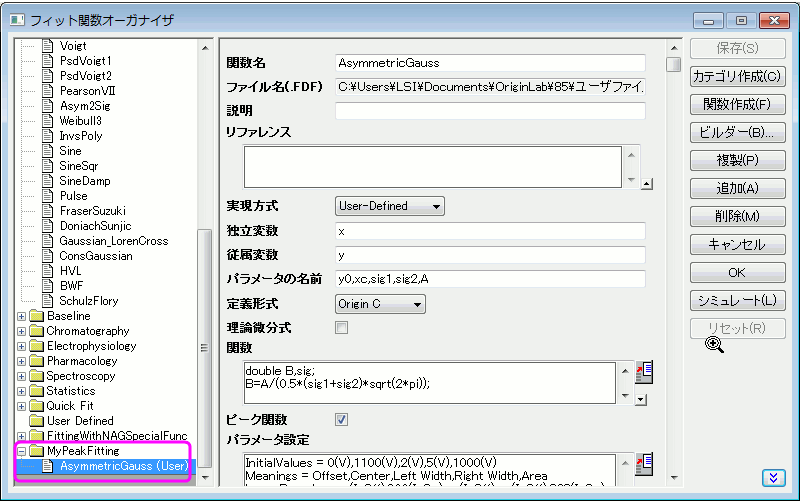Click the small expand button below 関数 box
The width and height of the screenshot is (800, 502).
click(x=641, y=400)
